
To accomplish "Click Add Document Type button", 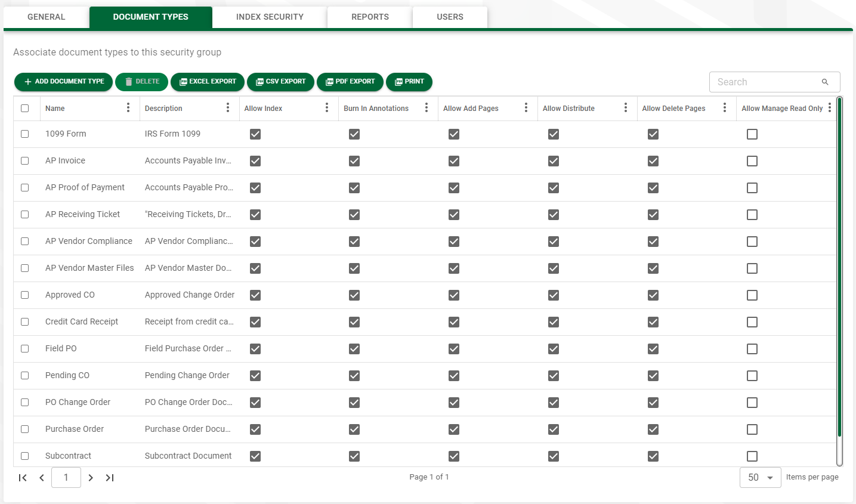I will click(64, 82).
